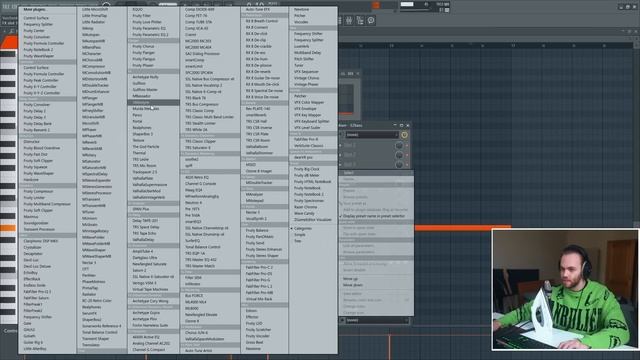This screenshot has height=360, width=640.
Task: Pick Fruity Phaser effect
Action: (x=143, y=65)
